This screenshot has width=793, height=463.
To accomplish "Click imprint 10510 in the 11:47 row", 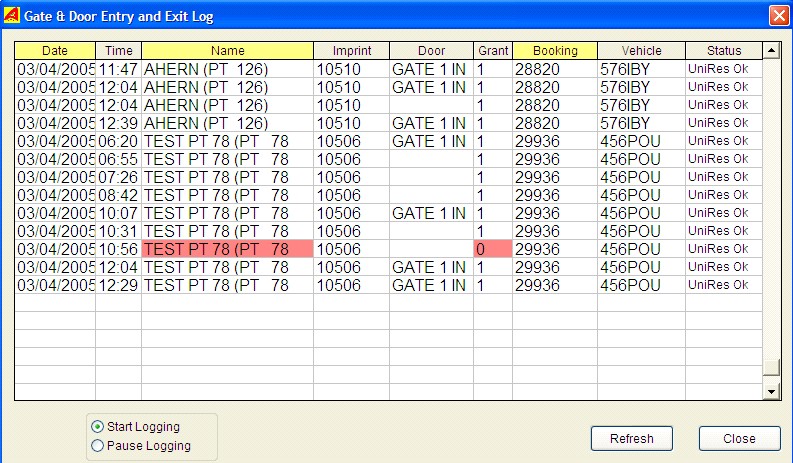I will [x=351, y=69].
